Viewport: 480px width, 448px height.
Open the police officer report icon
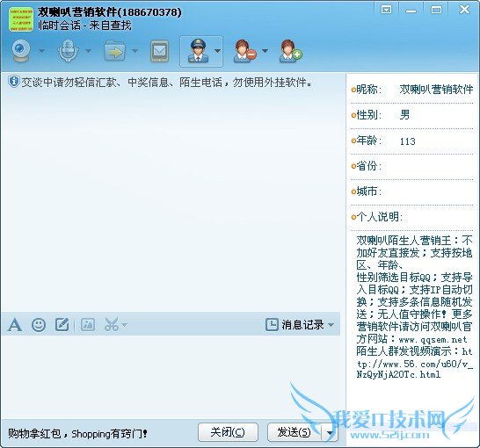198,51
